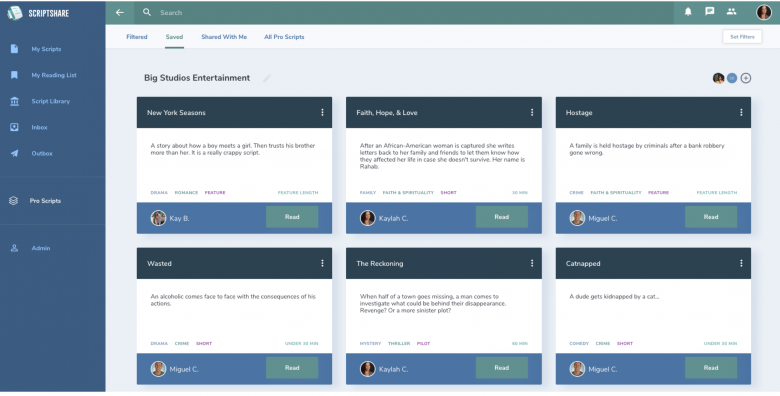Click the back arrow in top bar
The image size is (780, 396).
(120, 12)
